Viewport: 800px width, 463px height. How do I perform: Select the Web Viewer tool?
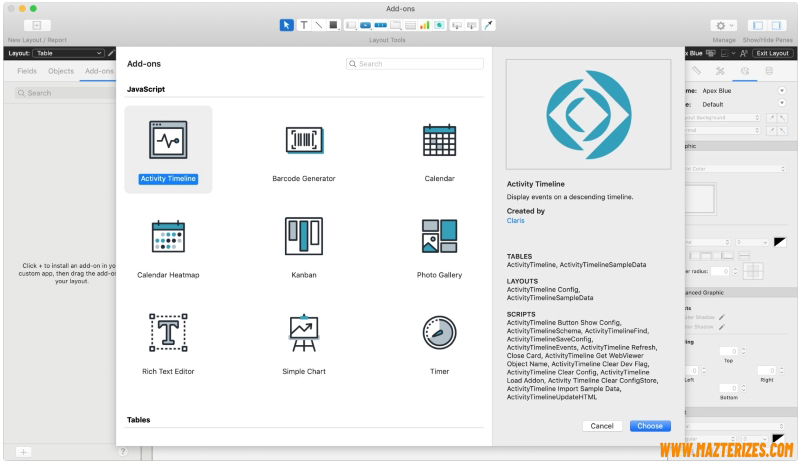tap(439, 25)
